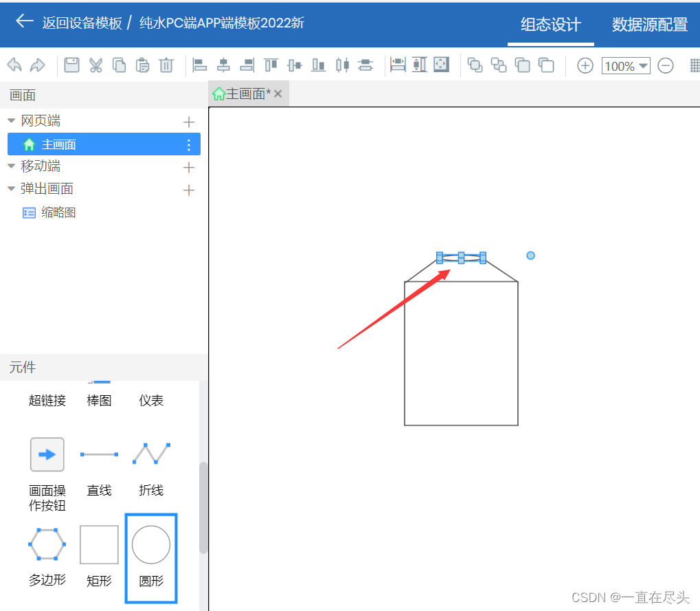Viewport: 700px width, 611px height.
Task: Click the undo arrow icon
Action: click(14, 65)
